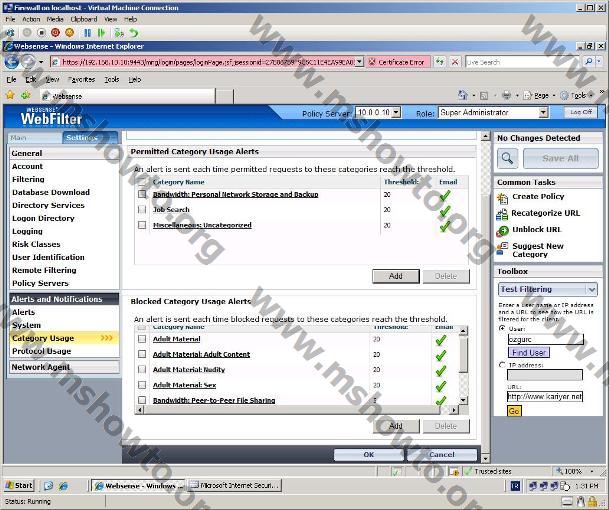This screenshot has width=609, height=510.
Task: Click the User name input field
Action: (546, 339)
